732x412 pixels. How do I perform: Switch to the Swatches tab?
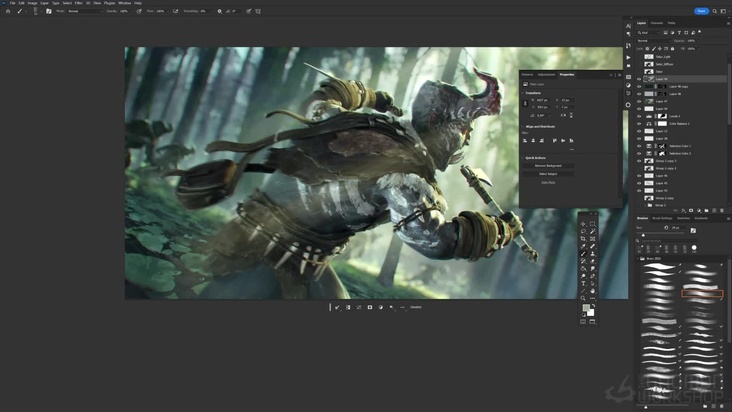683,218
